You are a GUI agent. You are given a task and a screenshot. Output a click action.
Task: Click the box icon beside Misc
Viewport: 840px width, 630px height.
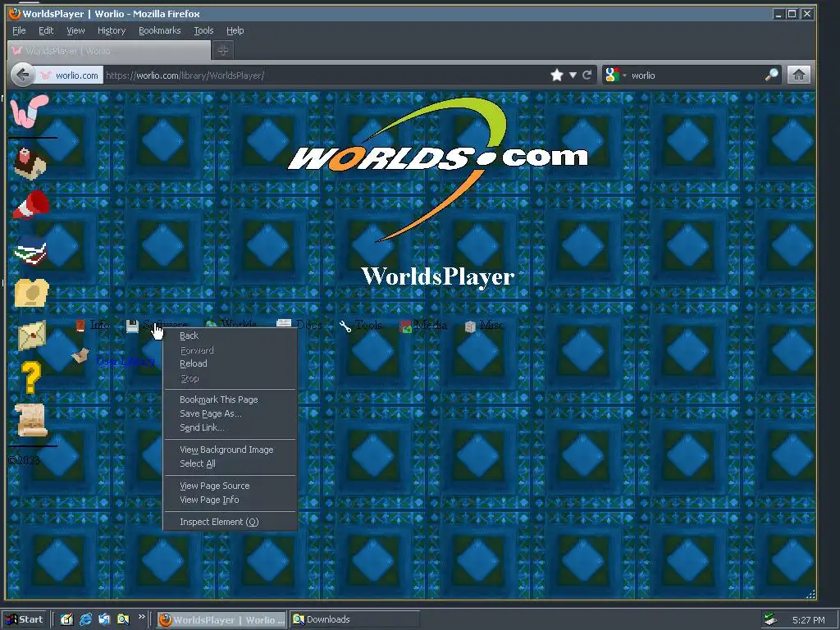tap(470, 326)
